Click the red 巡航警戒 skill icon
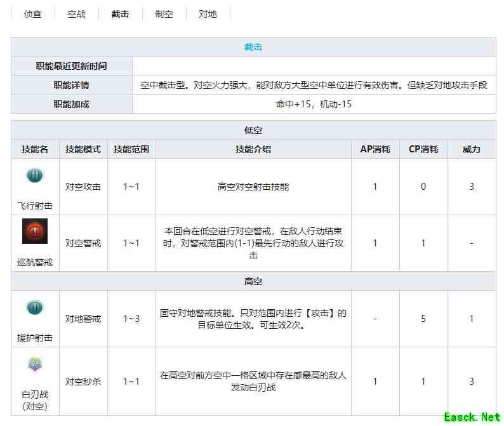The height and width of the screenshot is (426, 504). tap(35, 232)
